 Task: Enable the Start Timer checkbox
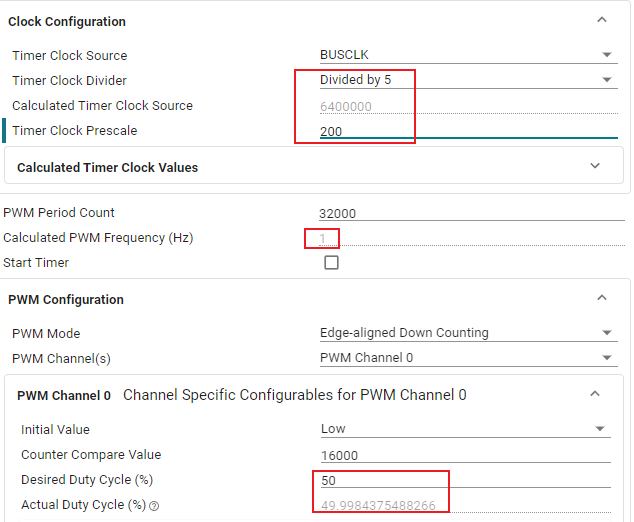[x=331, y=263]
